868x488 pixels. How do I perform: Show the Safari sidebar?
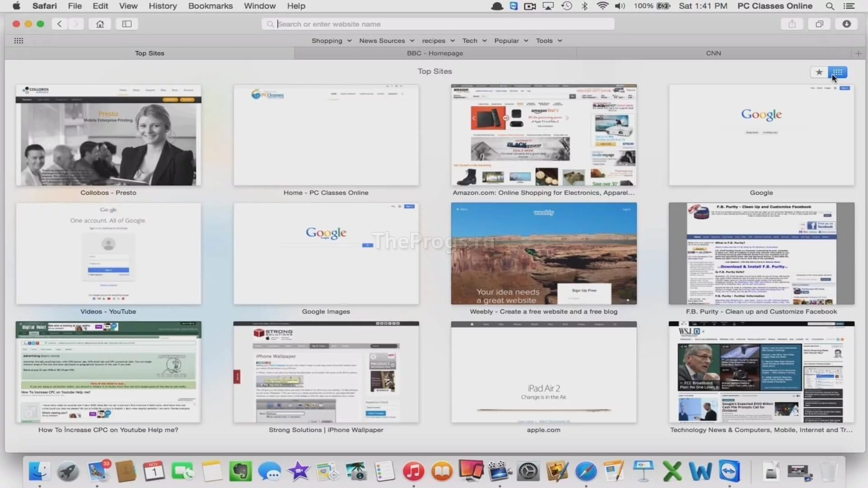pyautogui.click(x=127, y=24)
